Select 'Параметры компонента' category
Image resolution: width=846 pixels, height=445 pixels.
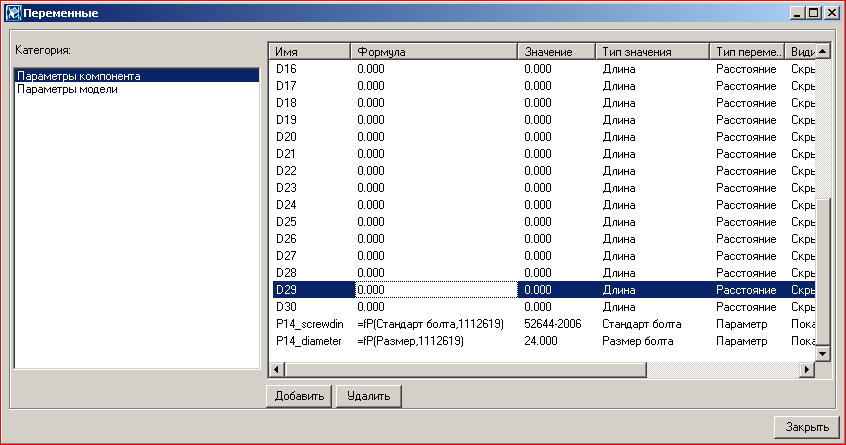pyautogui.click(x=78, y=76)
